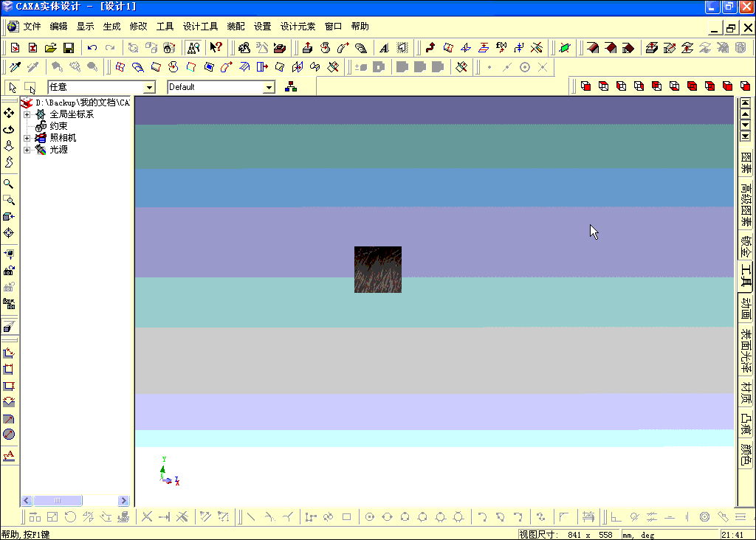Select the orbit rotate camera tool
The width and height of the screenshot is (756, 540).
pyautogui.click(x=9, y=130)
